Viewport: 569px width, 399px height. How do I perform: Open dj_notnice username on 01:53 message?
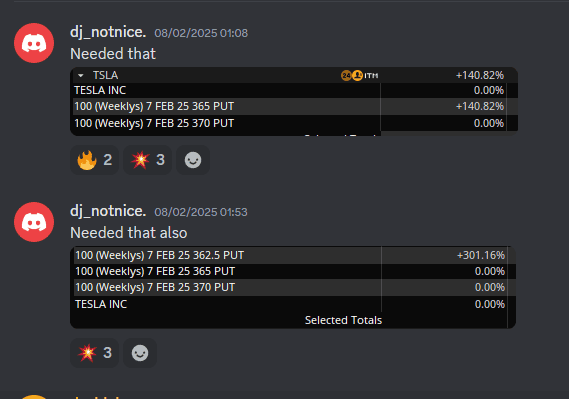tap(108, 211)
